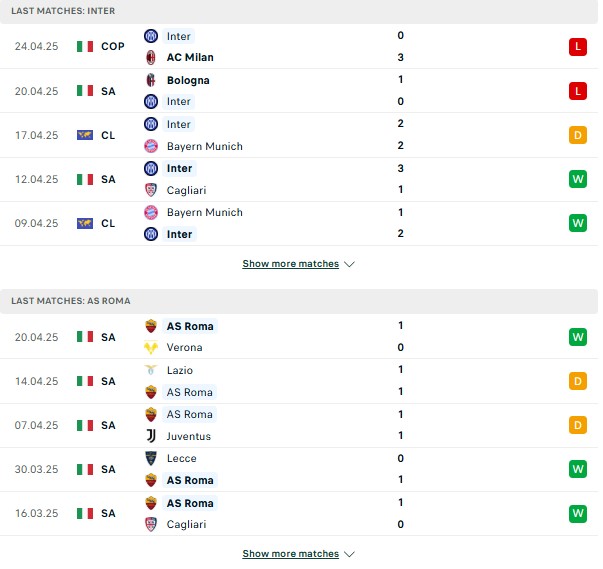Click the Bologna club crest icon

tap(151, 80)
